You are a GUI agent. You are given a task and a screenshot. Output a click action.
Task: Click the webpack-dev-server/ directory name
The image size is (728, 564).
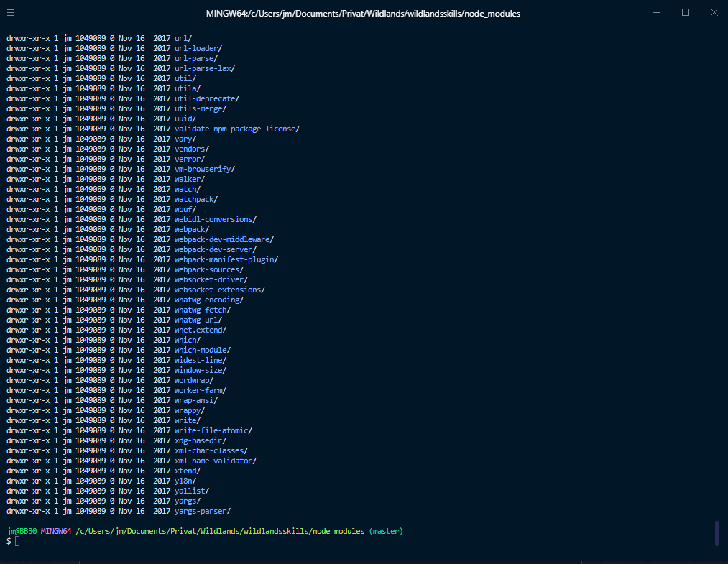[216, 249]
